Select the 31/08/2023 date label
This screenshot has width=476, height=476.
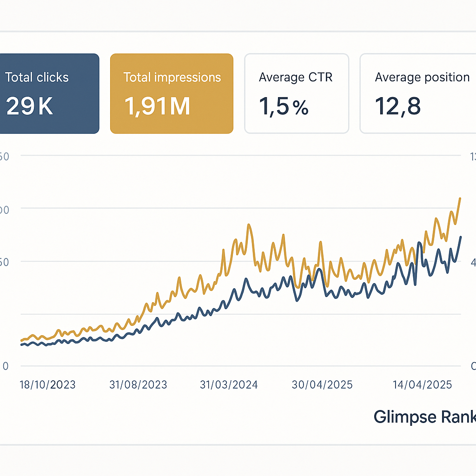tap(138, 385)
